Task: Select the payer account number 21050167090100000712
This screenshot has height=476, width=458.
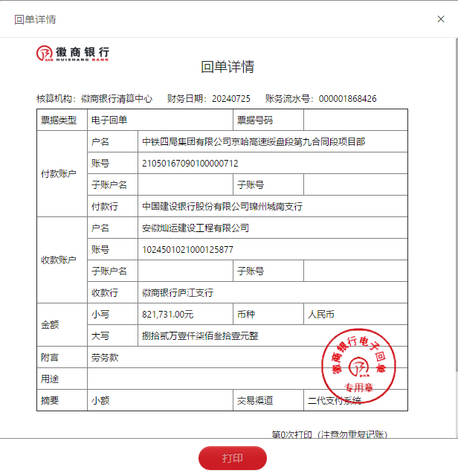Action: coord(190,163)
